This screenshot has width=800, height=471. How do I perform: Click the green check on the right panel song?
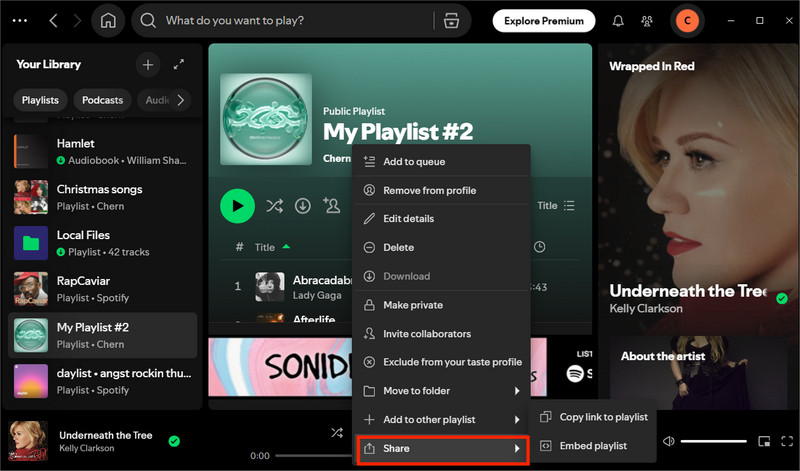pos(782,299)
